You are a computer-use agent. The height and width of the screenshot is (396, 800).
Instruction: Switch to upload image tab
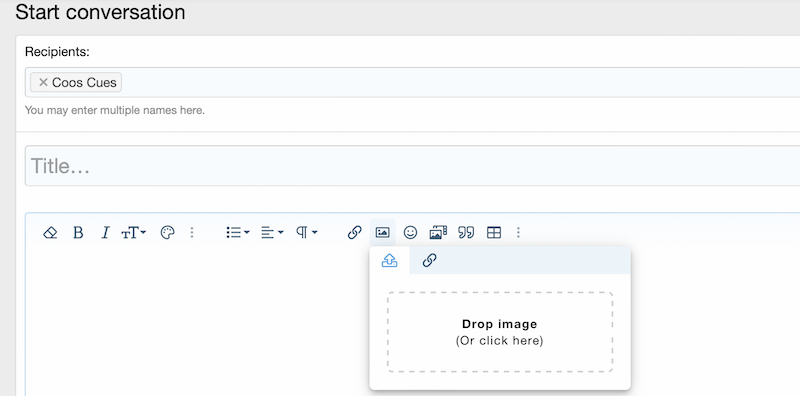coord(390,261)
